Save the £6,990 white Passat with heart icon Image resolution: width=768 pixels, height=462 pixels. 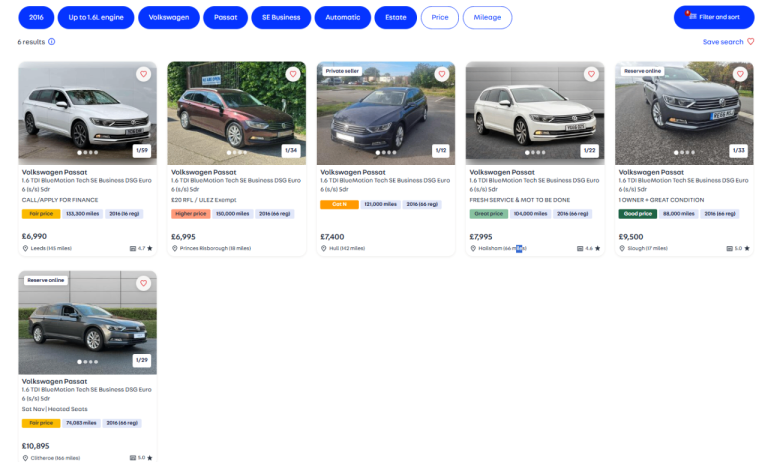click(143, 74)
